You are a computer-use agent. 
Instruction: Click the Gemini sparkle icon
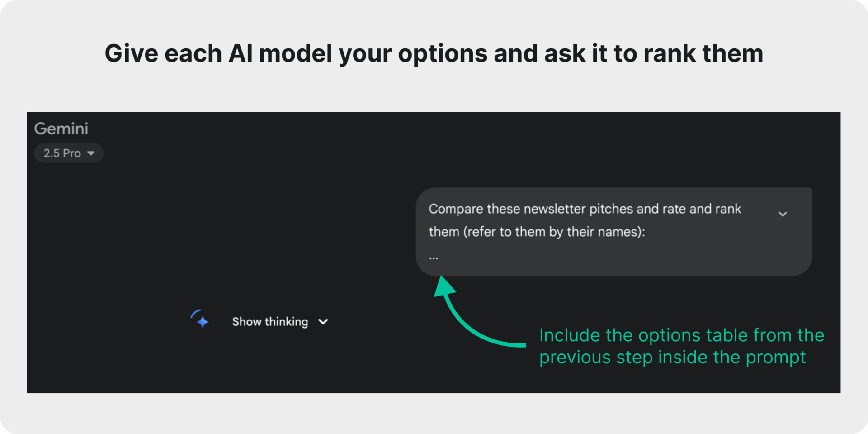click(200, 320)
